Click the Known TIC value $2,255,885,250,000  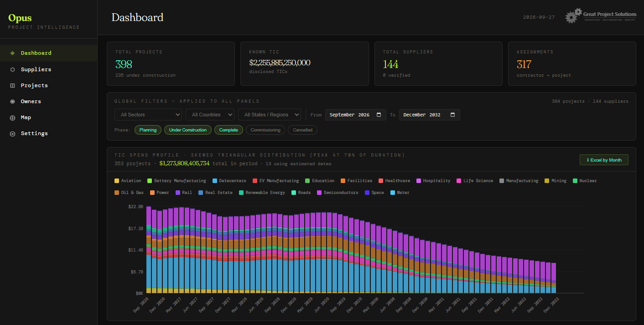(x=280, y=63)
